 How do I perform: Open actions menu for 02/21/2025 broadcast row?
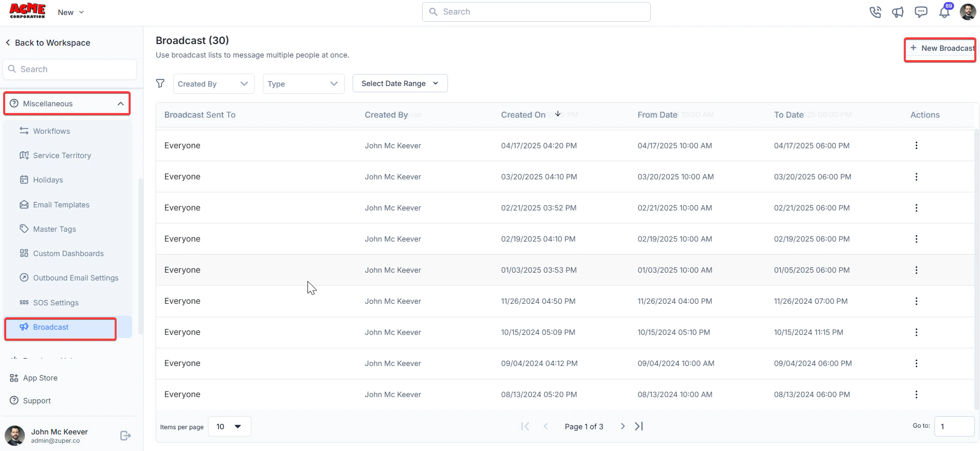(916, 208)
